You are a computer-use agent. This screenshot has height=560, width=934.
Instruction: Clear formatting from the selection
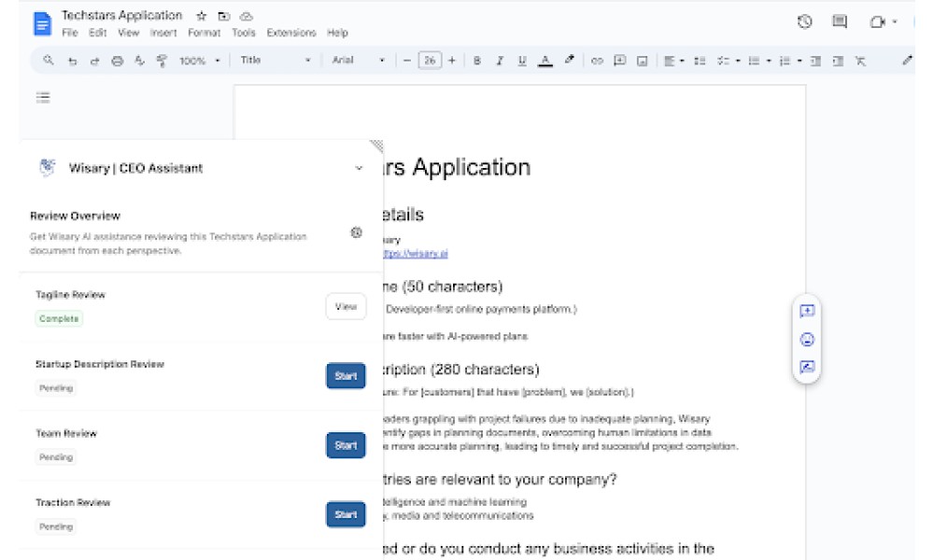860,61
